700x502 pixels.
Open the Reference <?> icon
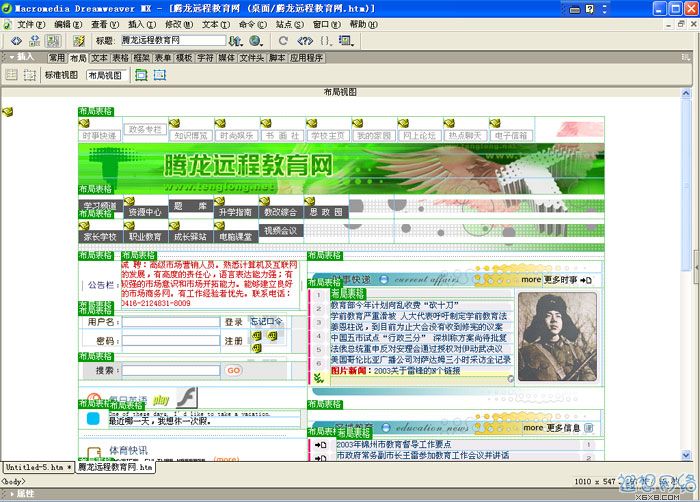pos(305,41)
